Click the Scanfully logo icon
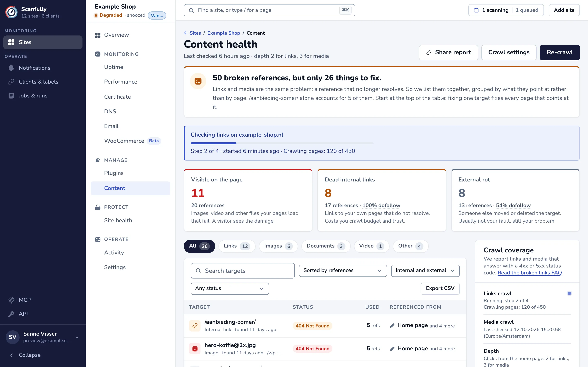The width and height of the screenshot is (588, 367). coord(11,12)
